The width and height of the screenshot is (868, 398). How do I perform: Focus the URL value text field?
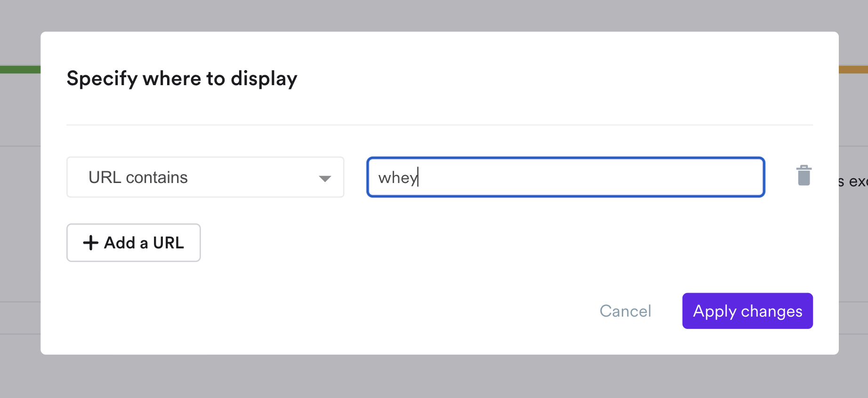(x=565, y=177)
